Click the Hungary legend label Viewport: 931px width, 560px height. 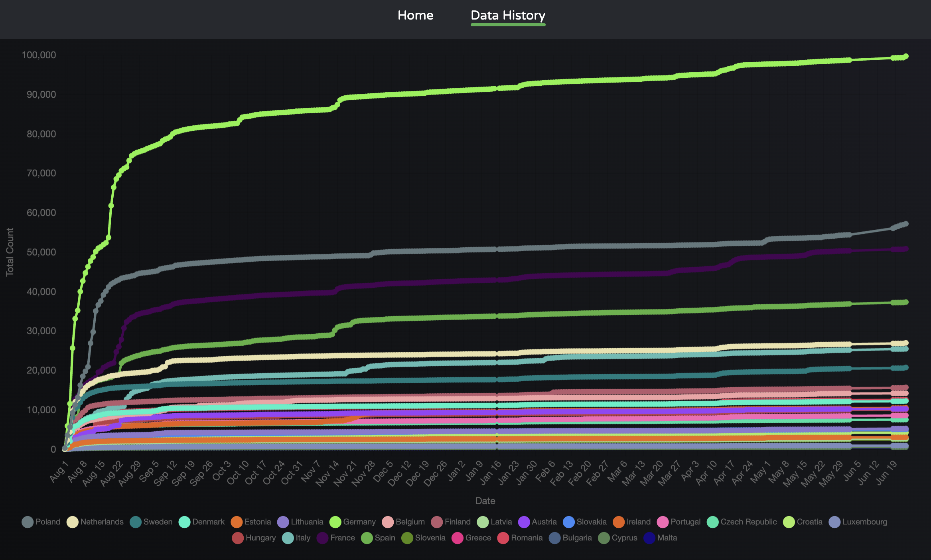click(260, 538)
